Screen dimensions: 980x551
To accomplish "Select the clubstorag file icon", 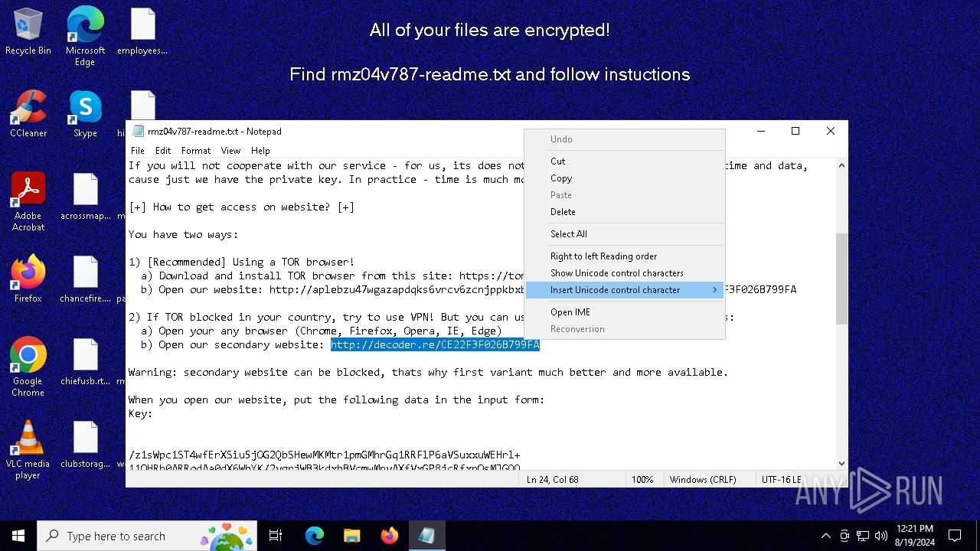I will click(x=86, y=445).
